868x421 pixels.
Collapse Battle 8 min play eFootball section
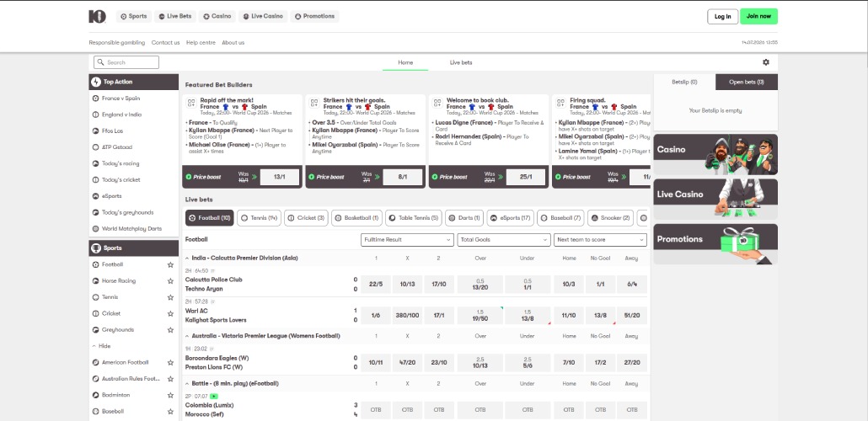point(187,384)
